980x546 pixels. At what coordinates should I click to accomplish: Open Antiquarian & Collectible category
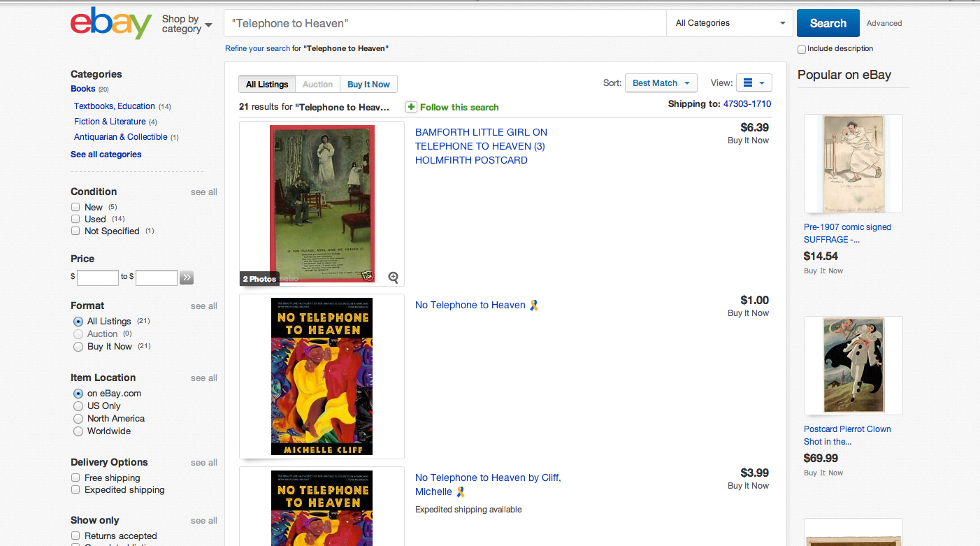click(121, 137)
